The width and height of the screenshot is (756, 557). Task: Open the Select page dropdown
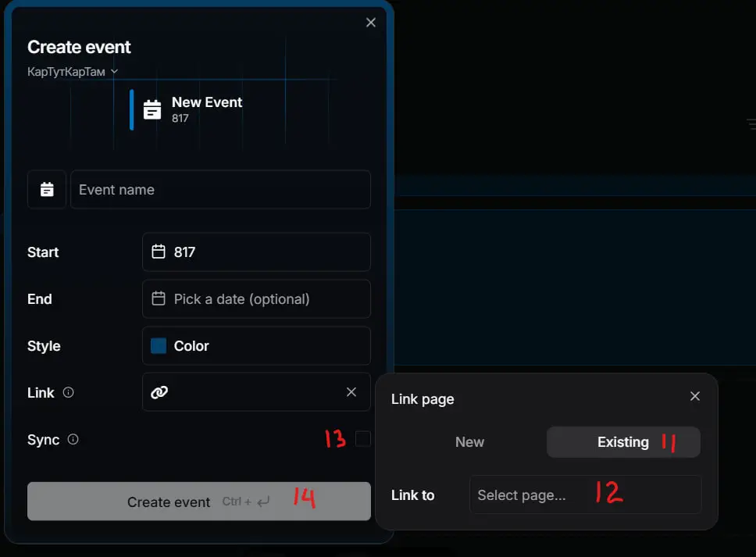(x=585, y=495)
